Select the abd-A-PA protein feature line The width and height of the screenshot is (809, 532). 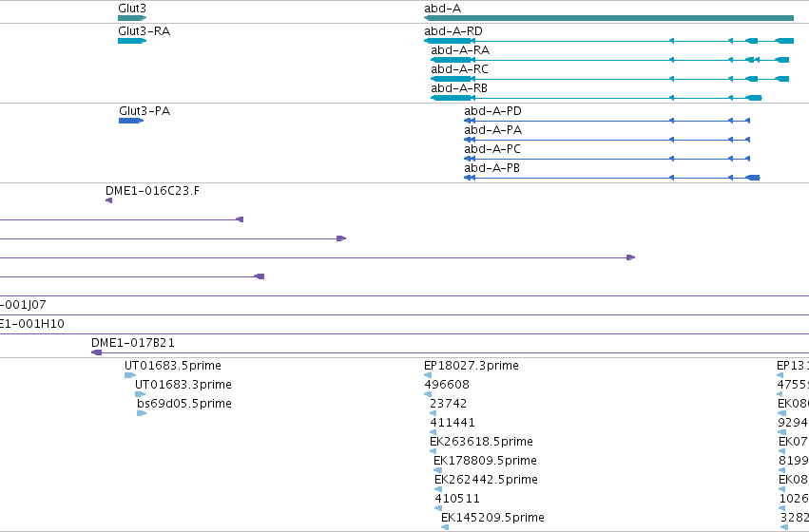pyautogui.click(x=607, y=140)
